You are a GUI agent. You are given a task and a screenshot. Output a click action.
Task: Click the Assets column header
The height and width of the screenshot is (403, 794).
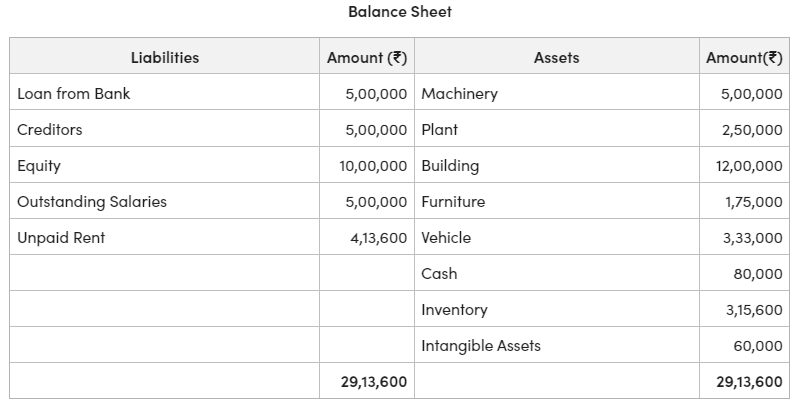(x=556, y=58)
